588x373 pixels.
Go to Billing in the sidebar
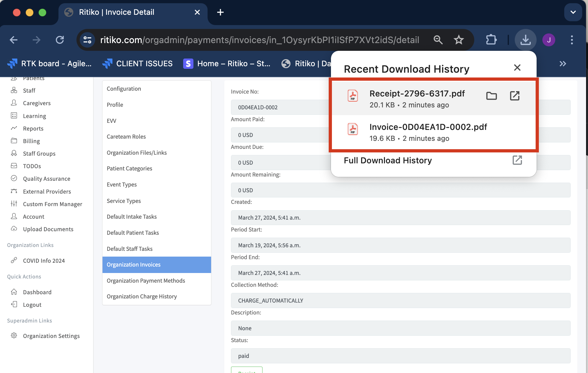pyautogui.click(x=31, y=141)
